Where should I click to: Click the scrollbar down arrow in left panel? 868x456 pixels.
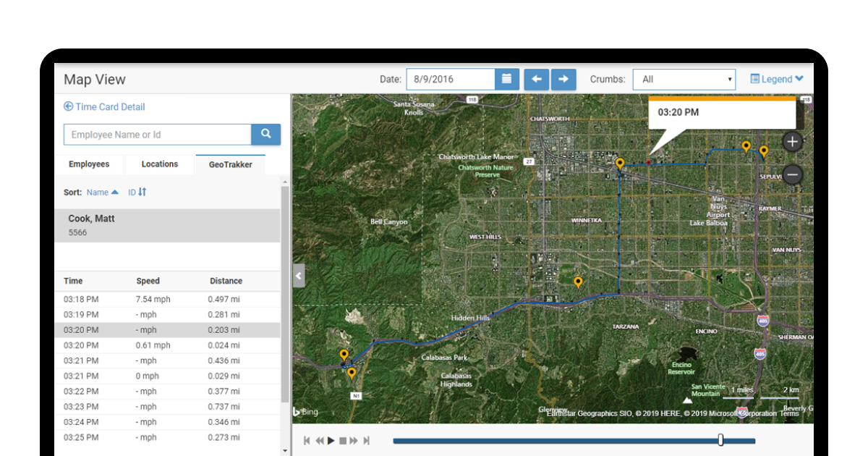[285, 450]
